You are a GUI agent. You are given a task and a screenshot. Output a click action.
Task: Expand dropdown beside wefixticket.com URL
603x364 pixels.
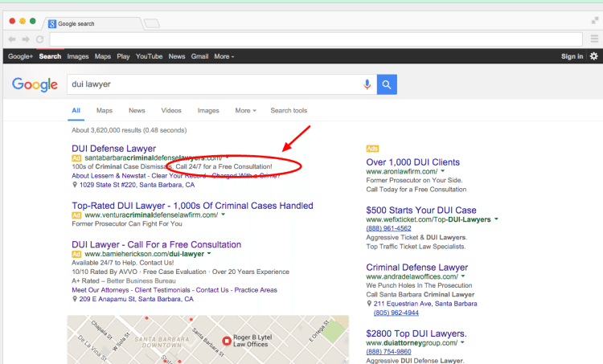(496, 219)
